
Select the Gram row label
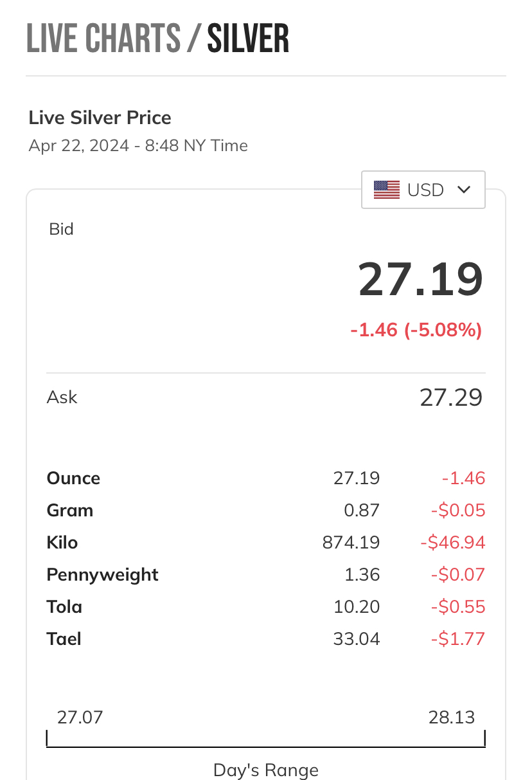(70, 511)
